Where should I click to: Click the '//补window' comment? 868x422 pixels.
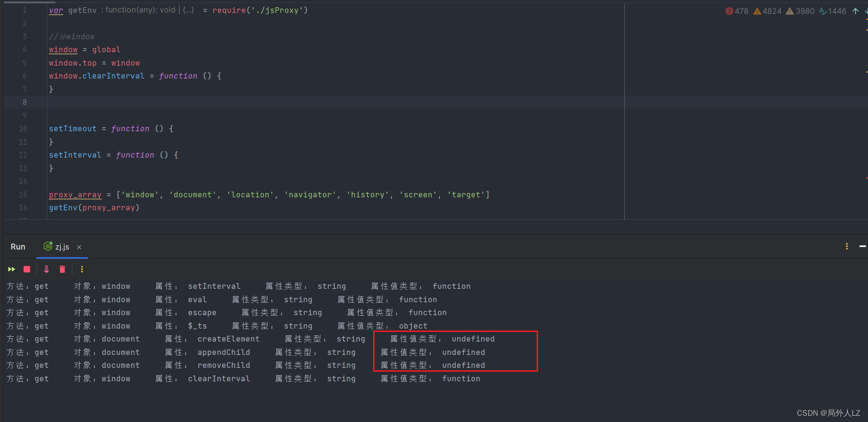(72, 36)
